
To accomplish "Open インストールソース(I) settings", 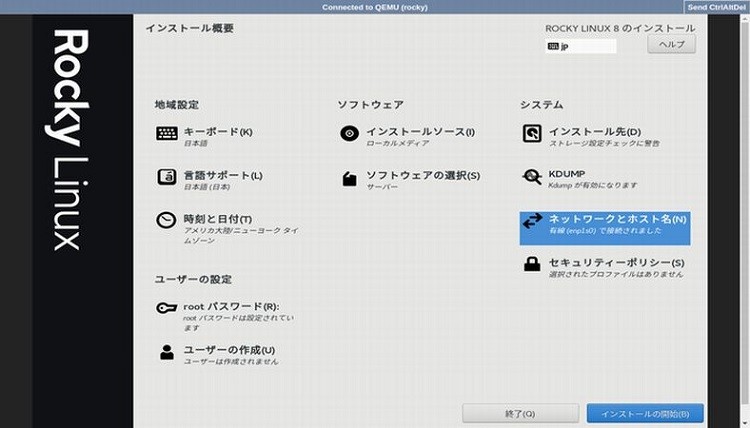I will 420,132.
